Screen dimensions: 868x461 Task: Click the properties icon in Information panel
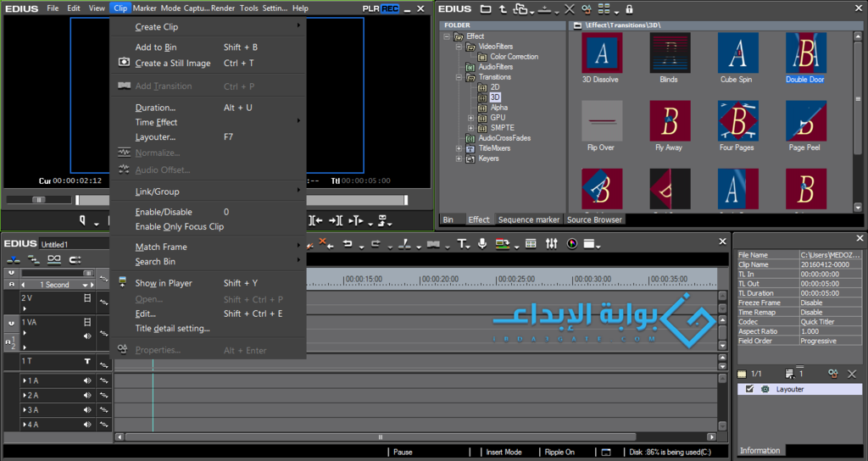[x=832, y=374]
